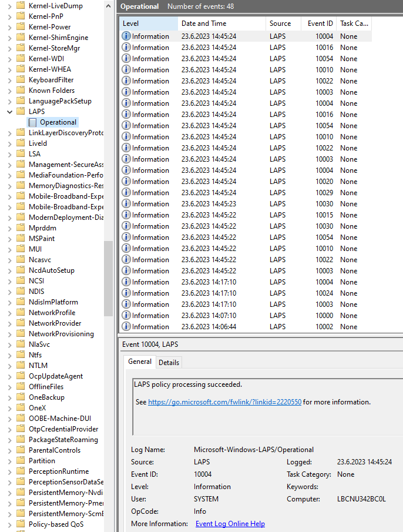
Task: Select the NdisImPlatform tree item
Action: tap(53, 302)
